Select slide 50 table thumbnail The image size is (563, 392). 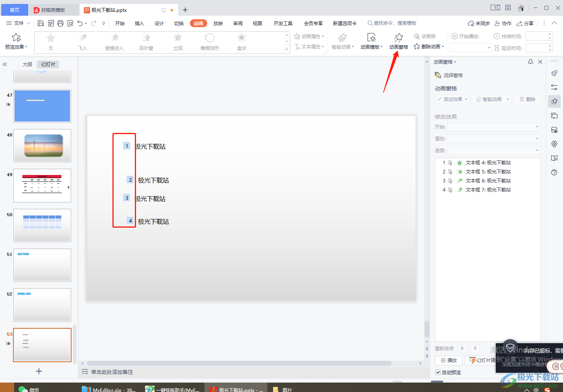coord(42,225)
